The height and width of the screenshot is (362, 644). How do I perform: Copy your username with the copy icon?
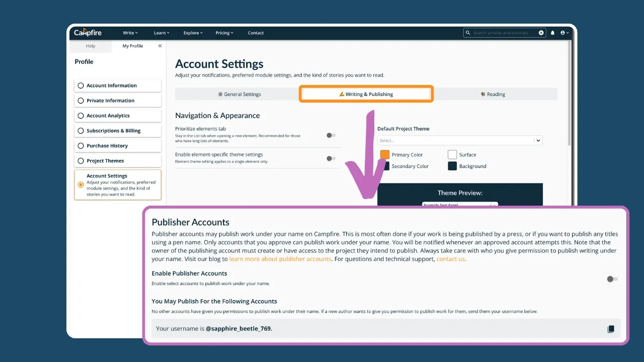tap(611, 328)
